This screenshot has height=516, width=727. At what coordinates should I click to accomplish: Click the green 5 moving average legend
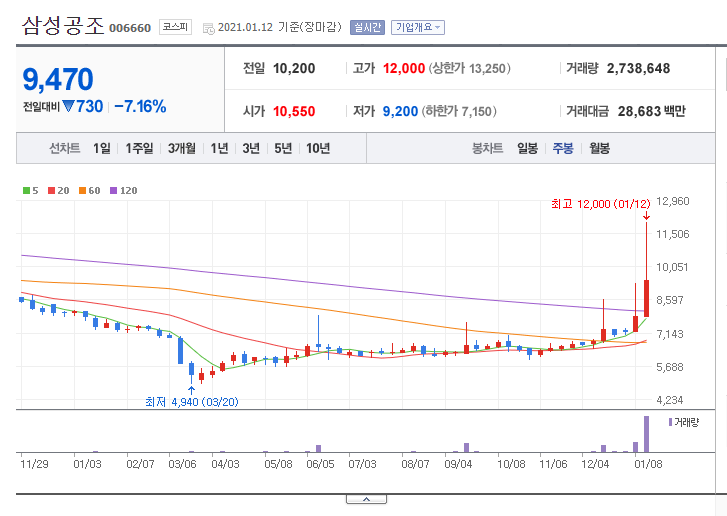(31, 191)
